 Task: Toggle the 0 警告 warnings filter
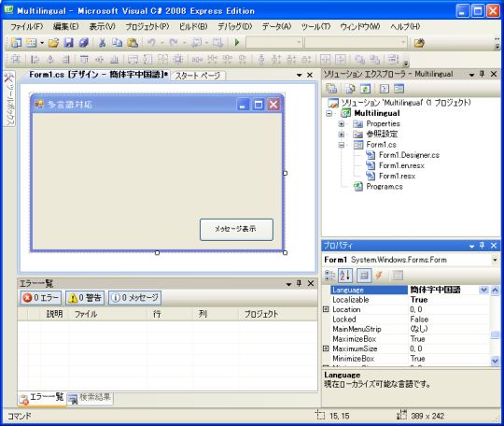(85, 298)
